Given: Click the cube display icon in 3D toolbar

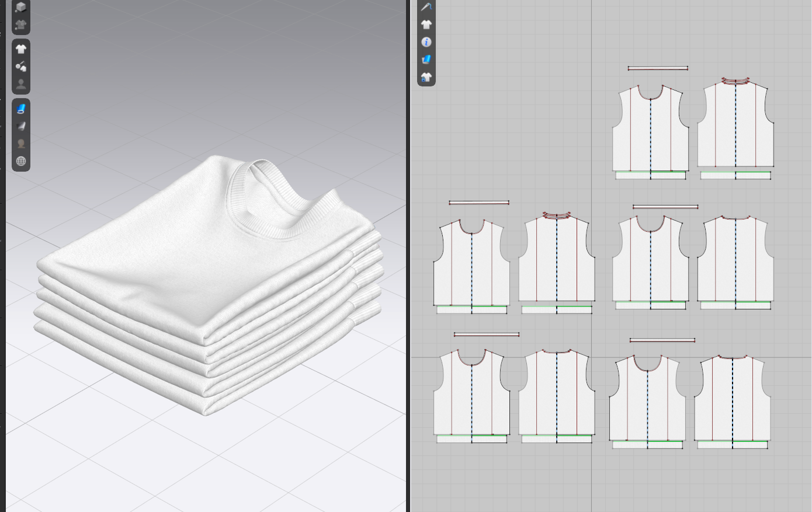Looking at the screenshot, I should click(x=21, y=8).
